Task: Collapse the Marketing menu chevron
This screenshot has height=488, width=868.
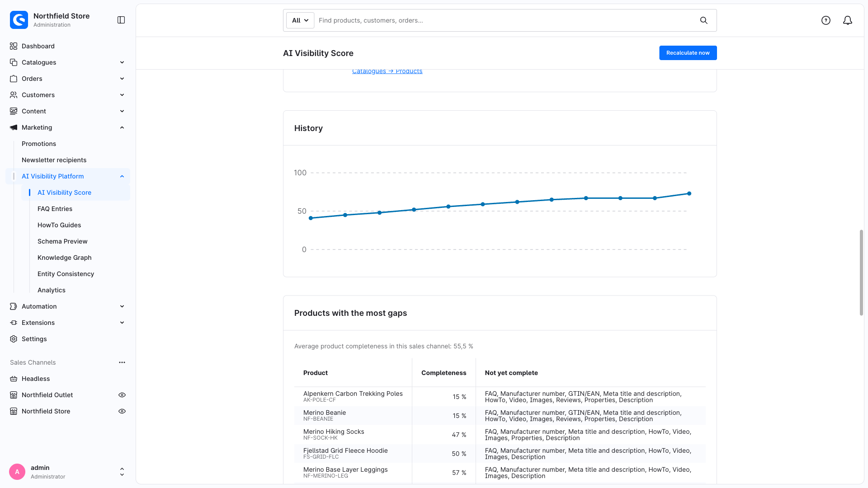Action: pyautogui.click(x=122, y=127)
